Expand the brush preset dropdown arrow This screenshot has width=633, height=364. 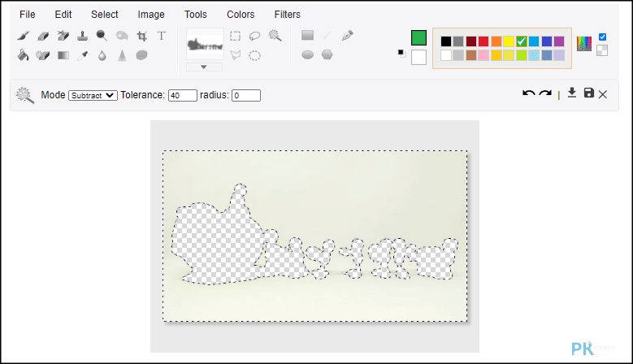pos(204,67)
